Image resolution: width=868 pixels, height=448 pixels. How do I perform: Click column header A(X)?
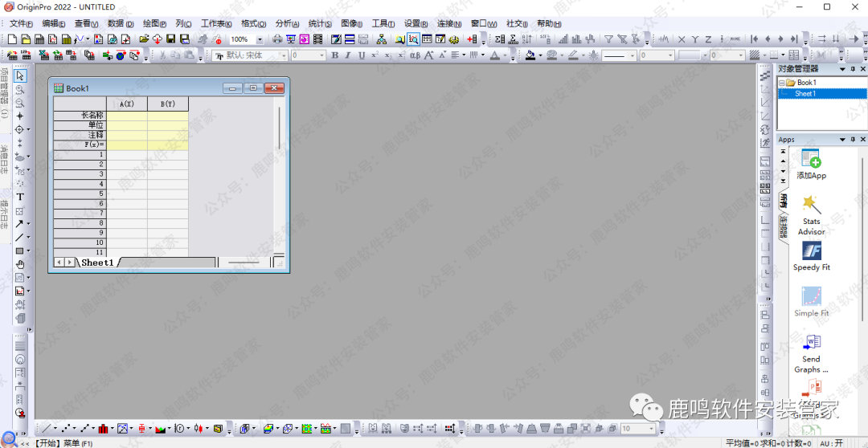[126, 104]
